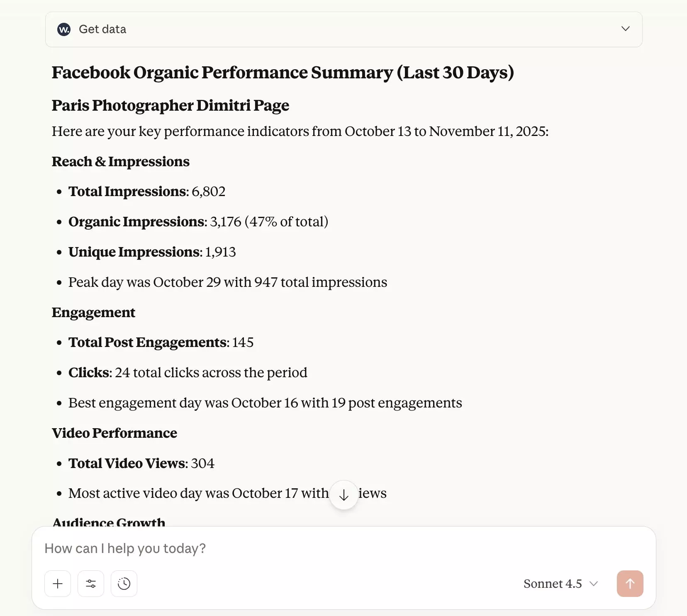The image size is (687, 616).
Task: Click the Total Impressions bullet line
Action: point(147,192)
